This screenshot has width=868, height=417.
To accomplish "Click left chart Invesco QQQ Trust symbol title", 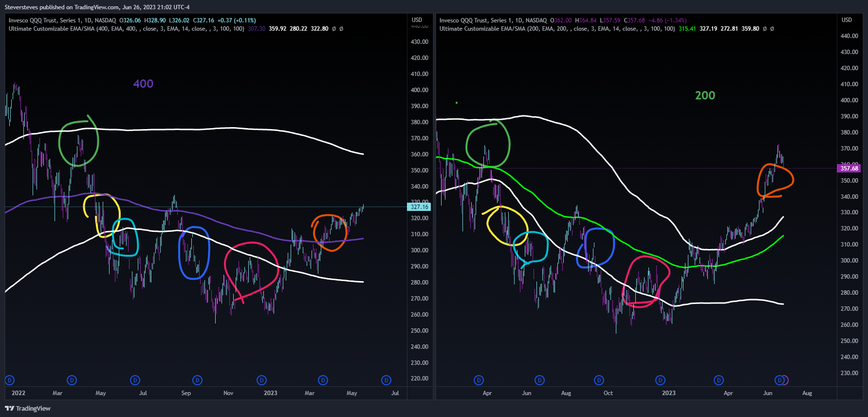I will [62, 20].
